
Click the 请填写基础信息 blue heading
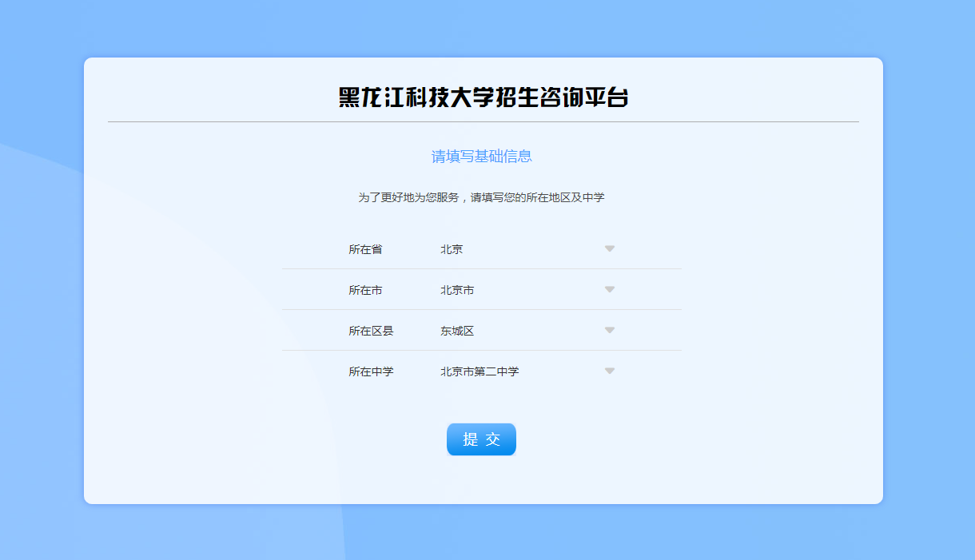coord(482,157)
